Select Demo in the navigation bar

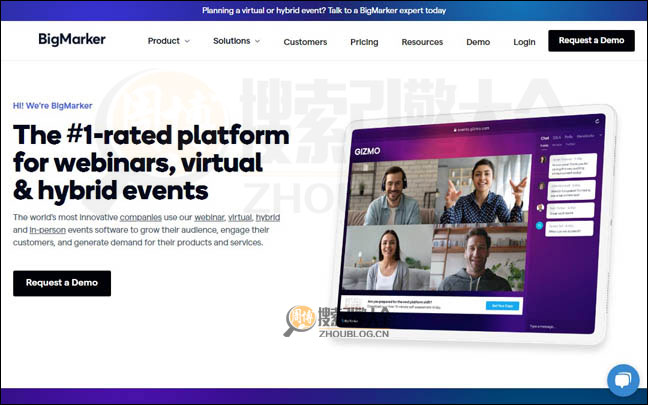tap(478, 42)
